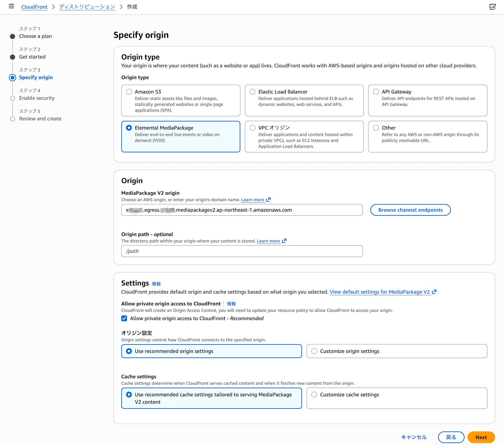Select step 3 Specify origin
504x445 pixels.
point(36,78)
